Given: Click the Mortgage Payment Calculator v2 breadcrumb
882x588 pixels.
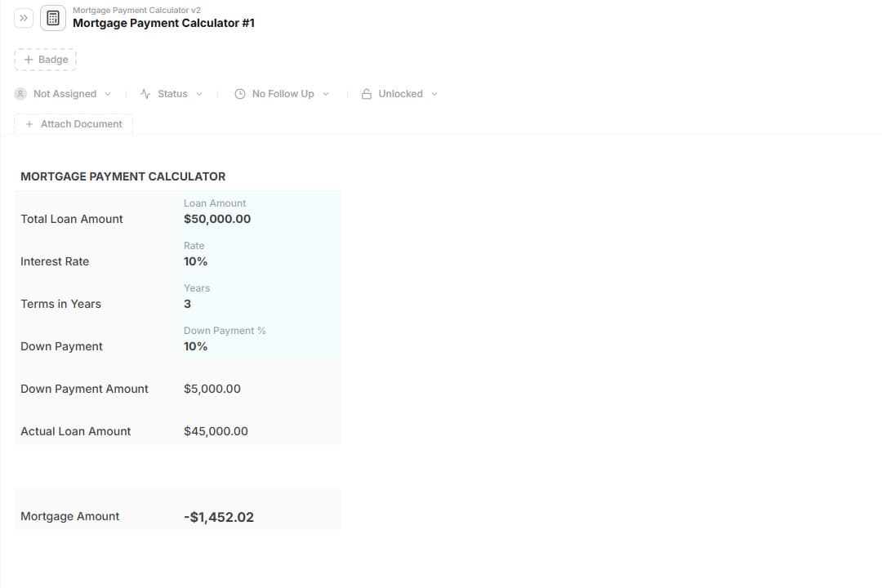Looking at the screenshot, I should click(136, 10).
